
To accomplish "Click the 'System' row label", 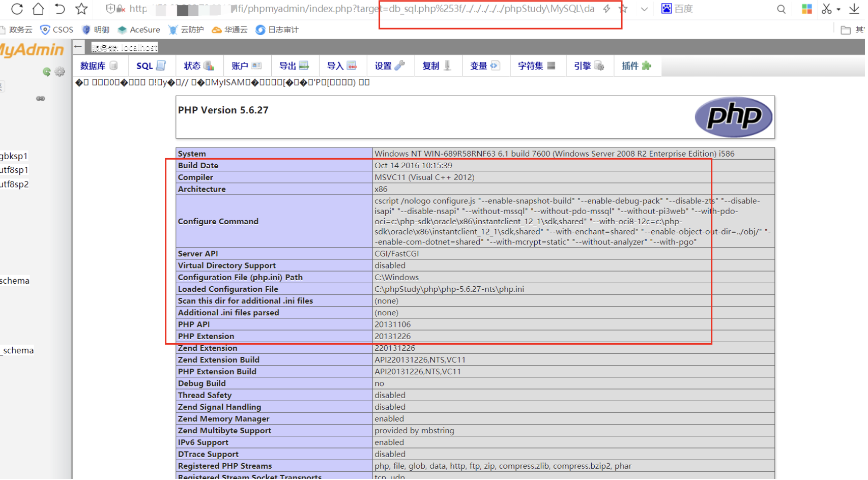I will click(192, 154).
